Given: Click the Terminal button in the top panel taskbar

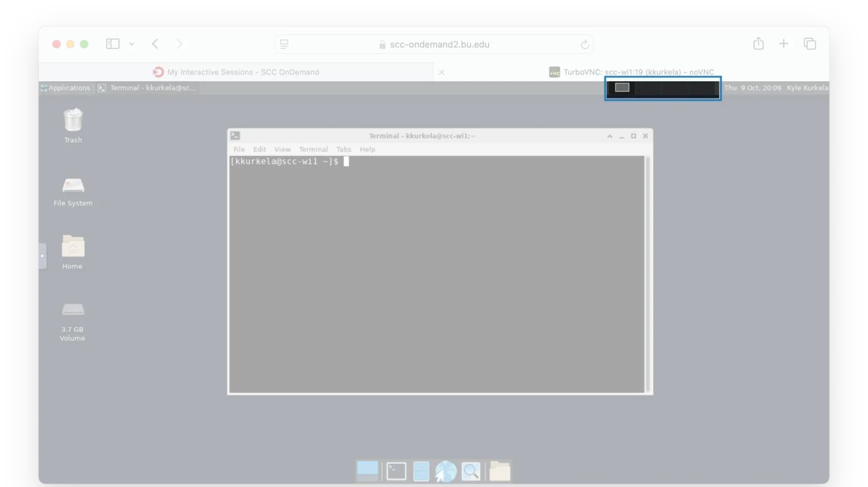Looking at the screenshot, I should pos(147,88).
